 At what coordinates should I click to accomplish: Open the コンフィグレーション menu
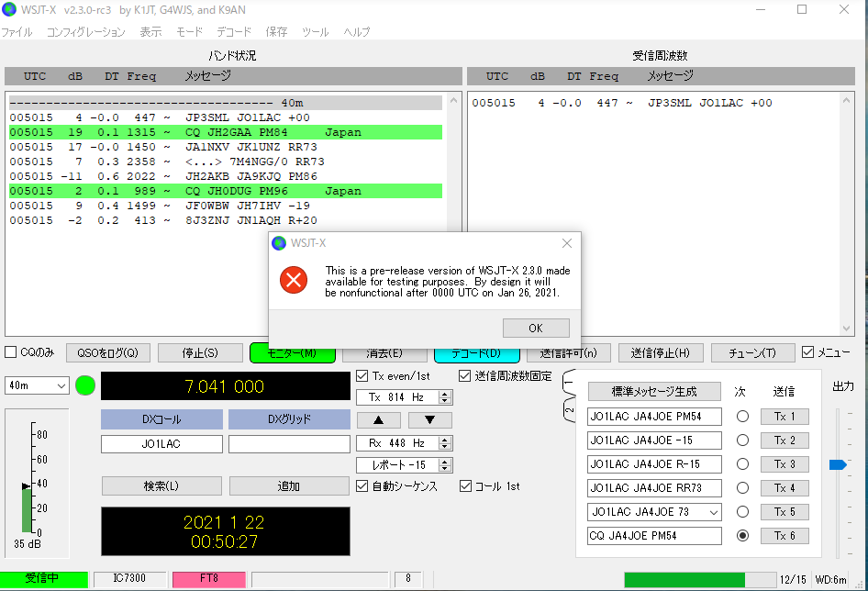pyautogui.click(x=86, y=32)
